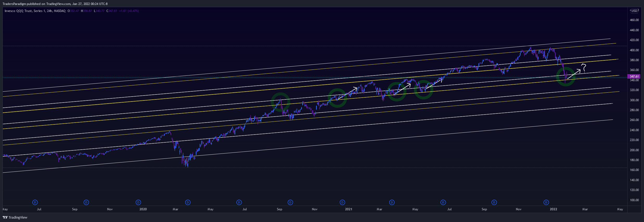Click the 260.00 price axis label
This screenshot has height=222, width=644.
(634, 120)
